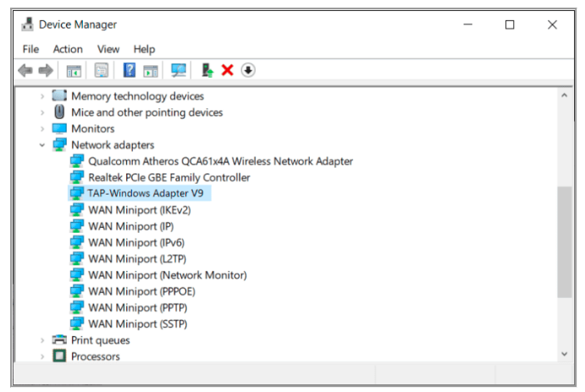Select WAN Miniport (IKEv2) entry
585x392 pixels.
pos(139,210)
